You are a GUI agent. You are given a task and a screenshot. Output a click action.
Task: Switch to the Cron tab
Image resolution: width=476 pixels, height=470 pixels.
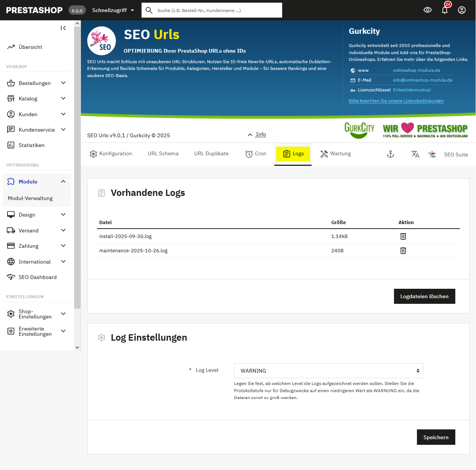[256, 154]
